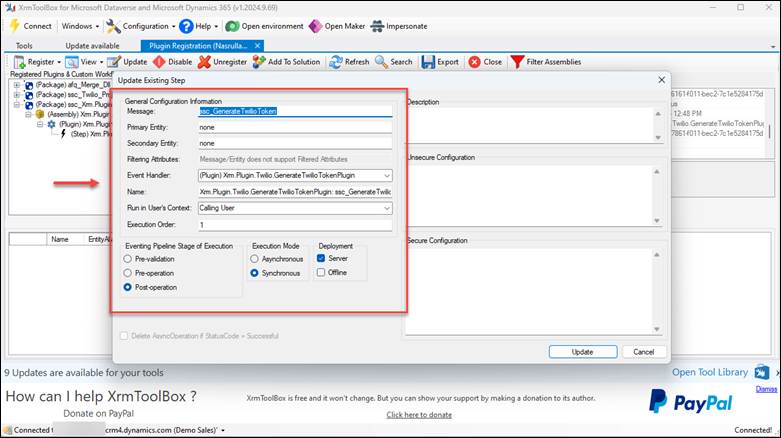Image resolution: width=781 pixels, height=438 pixels.
Task: Open the Run in User's Context dropdown
Action: point(387,208)
